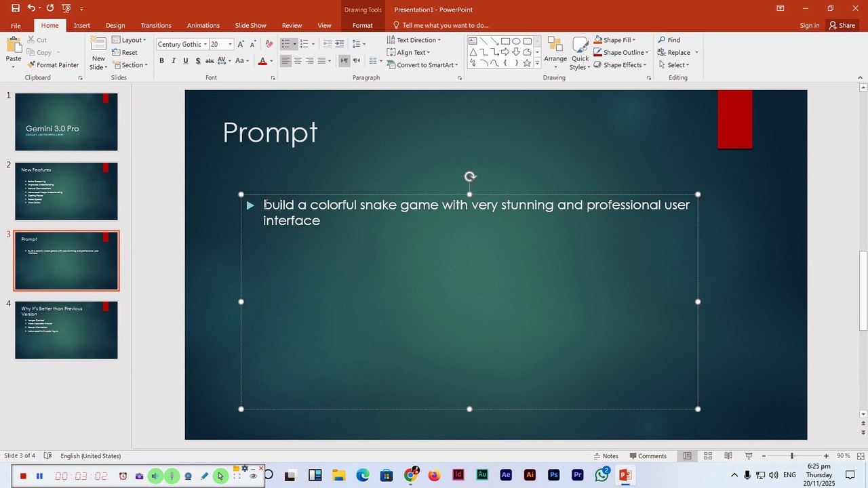
Task: Click Shape Fill paint bucket
Action: (598, 40)
